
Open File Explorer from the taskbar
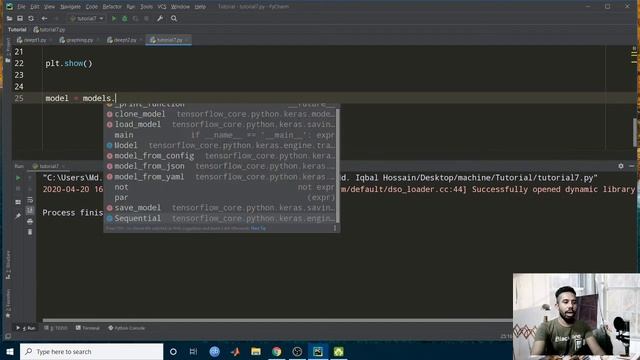[256, 351]
